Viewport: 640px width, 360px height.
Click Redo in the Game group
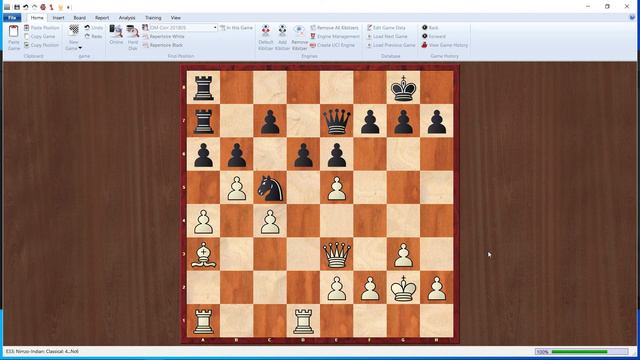pos(93,36)
